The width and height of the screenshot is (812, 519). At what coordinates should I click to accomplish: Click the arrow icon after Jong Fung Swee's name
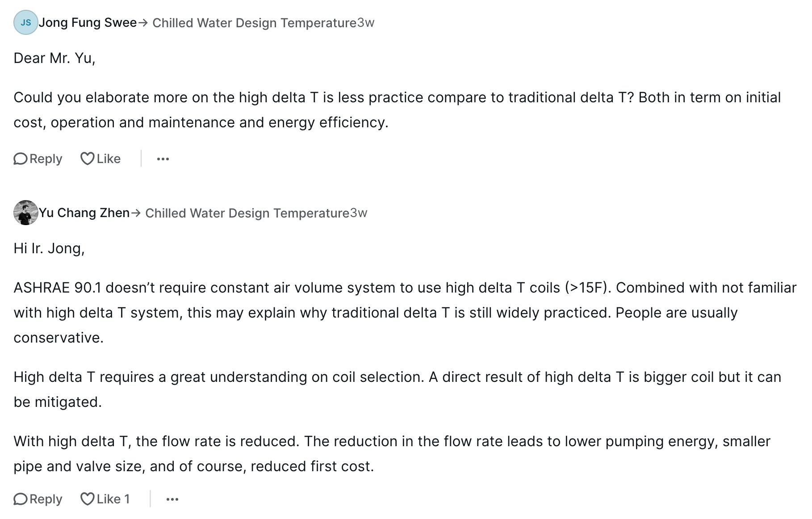pyautogui.click(x=143, y=23)
